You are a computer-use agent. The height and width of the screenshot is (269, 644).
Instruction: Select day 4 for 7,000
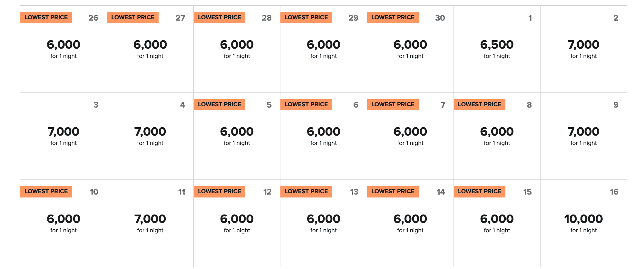pos(150,136)
